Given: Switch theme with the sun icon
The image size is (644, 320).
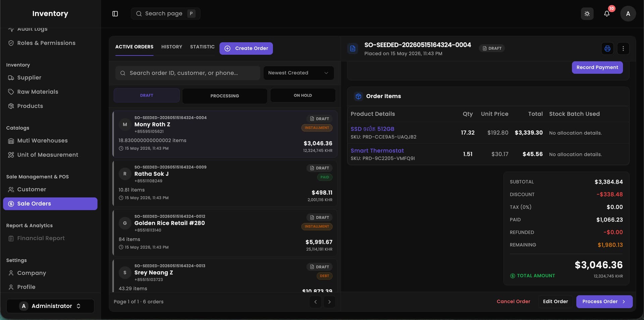Looking at the screenshot, I should tap(587, 14).
